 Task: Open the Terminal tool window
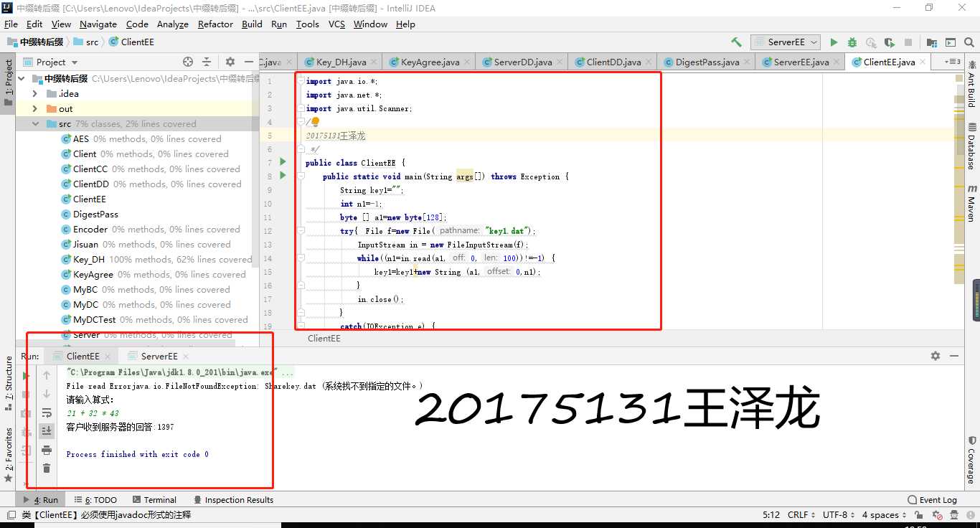click(154, 500)
